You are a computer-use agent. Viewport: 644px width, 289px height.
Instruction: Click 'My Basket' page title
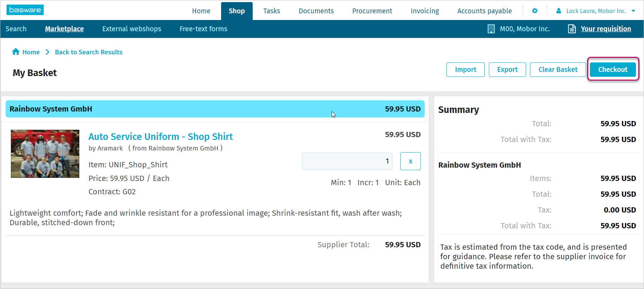35,73
